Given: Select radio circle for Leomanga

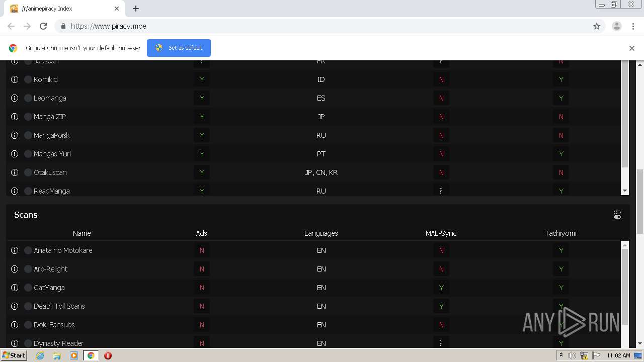Looking at the screenshot, I should click(28, 98).
